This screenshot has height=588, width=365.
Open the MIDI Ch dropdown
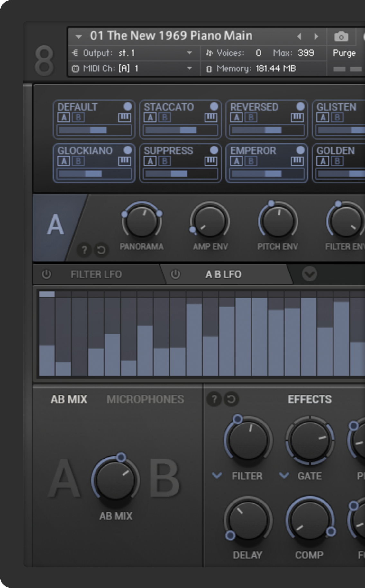190,68
